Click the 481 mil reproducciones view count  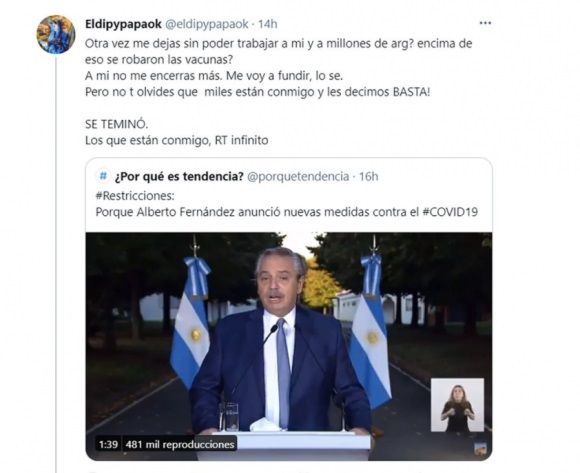(180, 444)
